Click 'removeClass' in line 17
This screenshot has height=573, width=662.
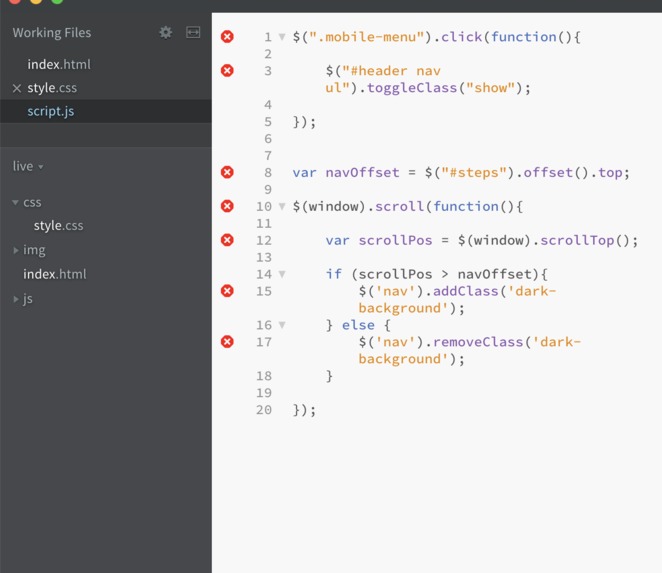click(478, 342)
